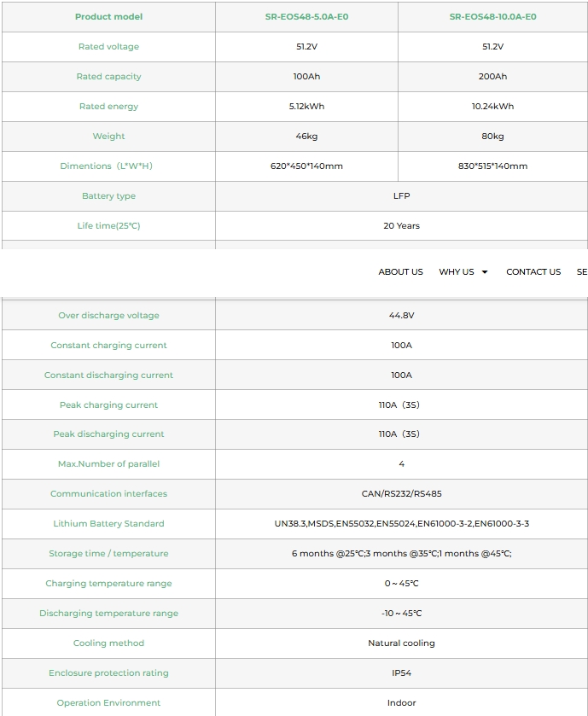
Task: Click the Natural cooling value cell
Action: click(401, 643)
